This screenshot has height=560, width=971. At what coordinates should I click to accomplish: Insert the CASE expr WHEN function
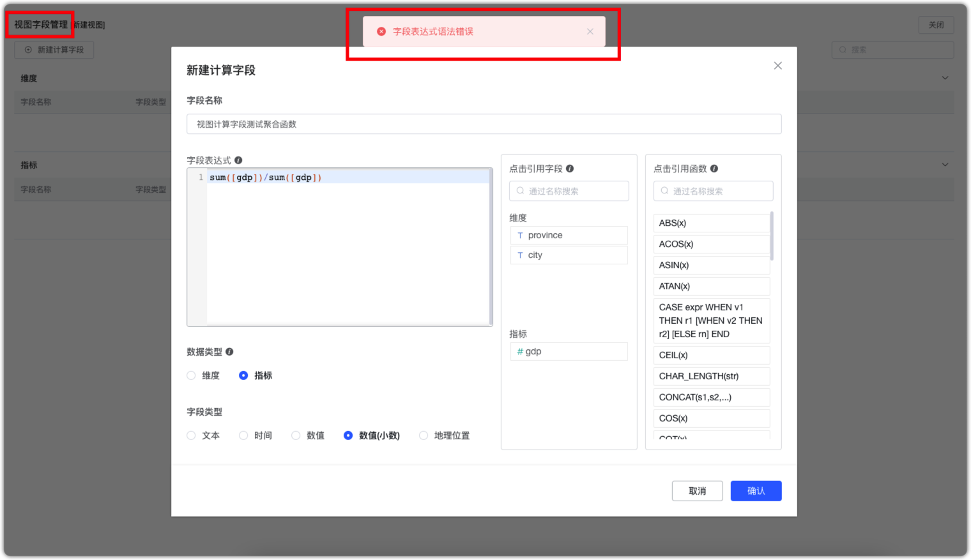point(712,321)
